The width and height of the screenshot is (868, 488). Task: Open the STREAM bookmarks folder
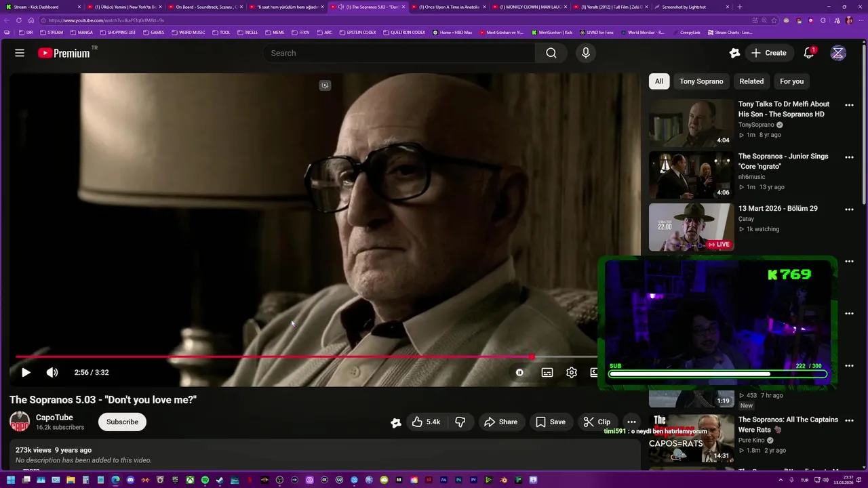pos(52,33)
